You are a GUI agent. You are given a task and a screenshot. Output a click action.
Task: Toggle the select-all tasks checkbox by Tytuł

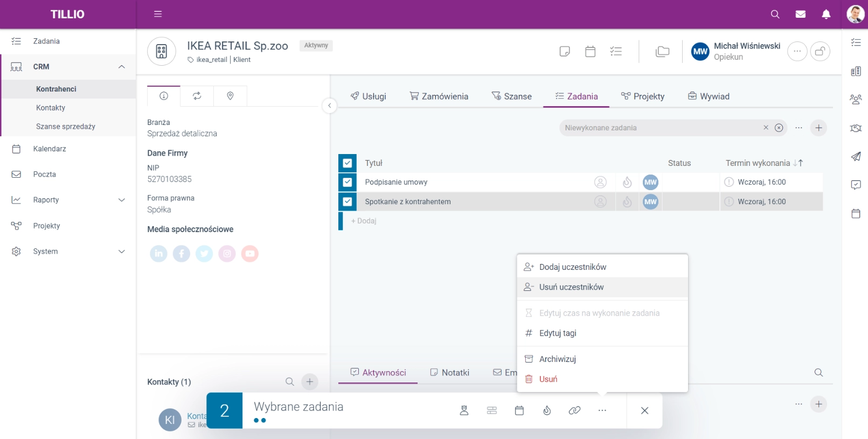(348, 163)
